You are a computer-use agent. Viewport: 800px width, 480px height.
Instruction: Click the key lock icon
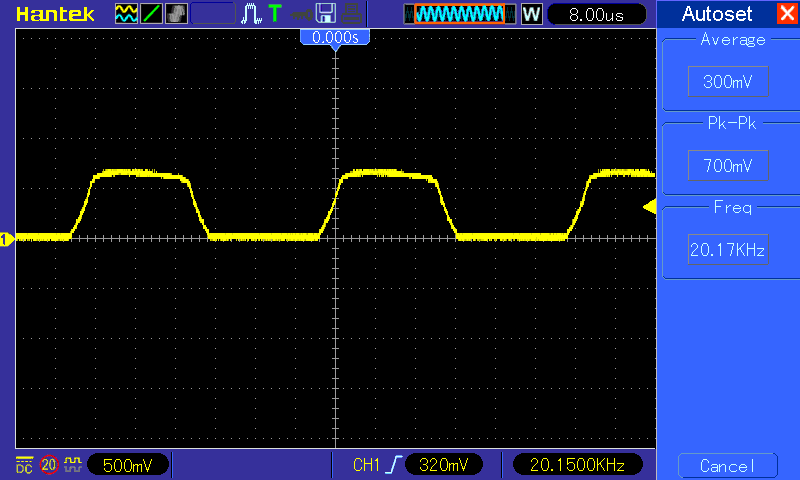[301, 14]
